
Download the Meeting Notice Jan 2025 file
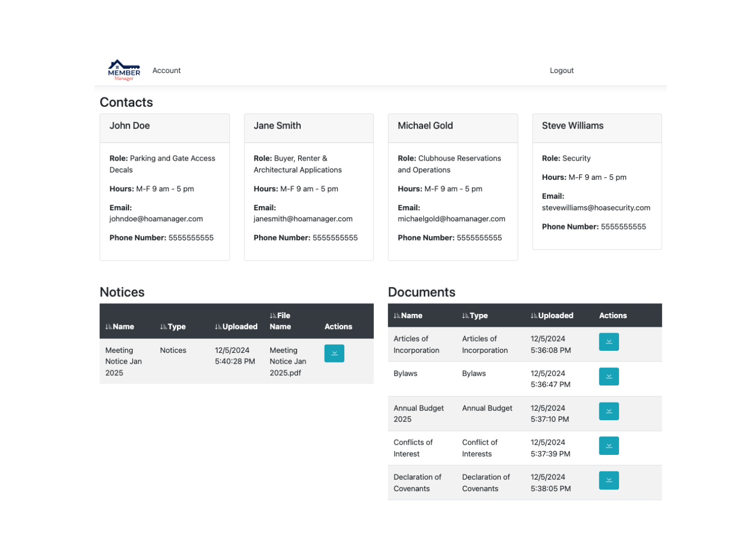click(334, 353)
